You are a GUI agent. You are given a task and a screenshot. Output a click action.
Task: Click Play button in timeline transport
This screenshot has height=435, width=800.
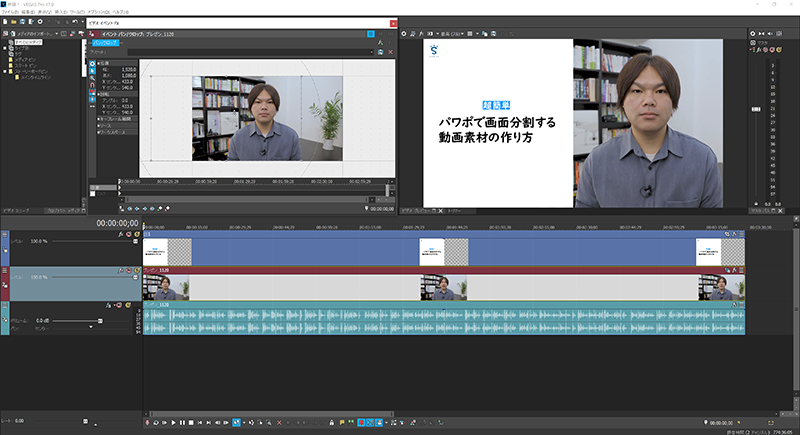[173, 422]
